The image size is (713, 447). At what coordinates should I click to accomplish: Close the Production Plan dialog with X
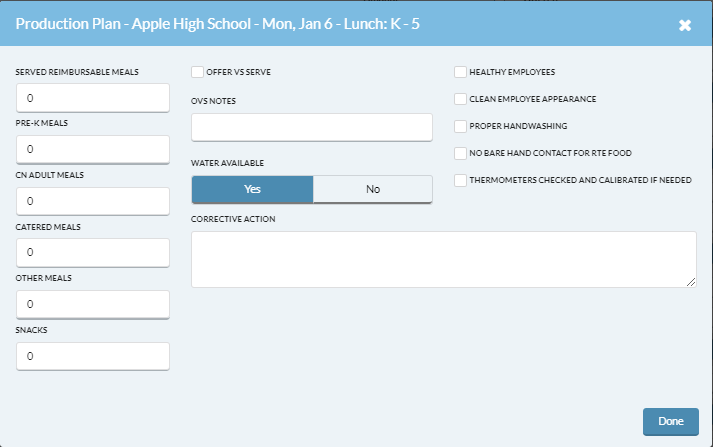(x=685, y=25)
